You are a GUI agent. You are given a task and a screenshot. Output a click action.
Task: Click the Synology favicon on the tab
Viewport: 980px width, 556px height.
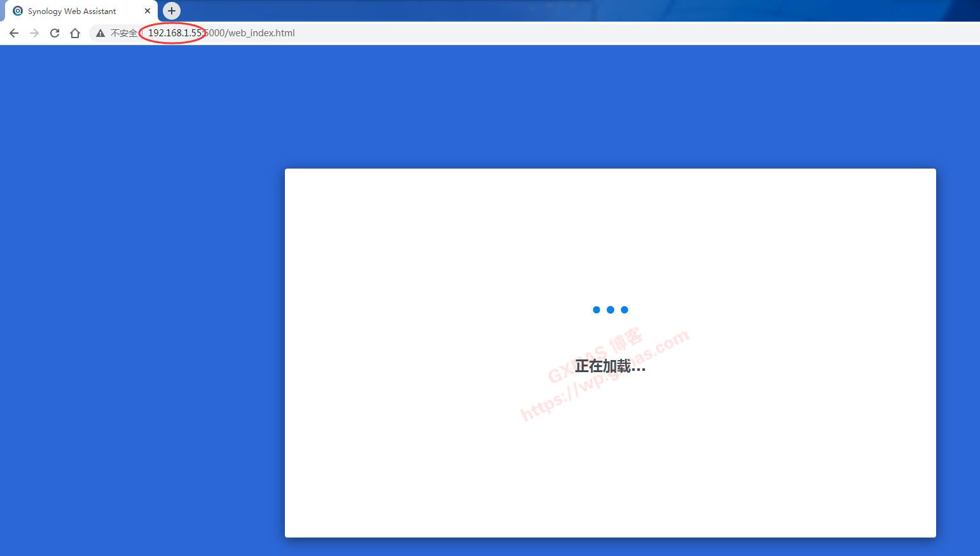pos(17,10)
